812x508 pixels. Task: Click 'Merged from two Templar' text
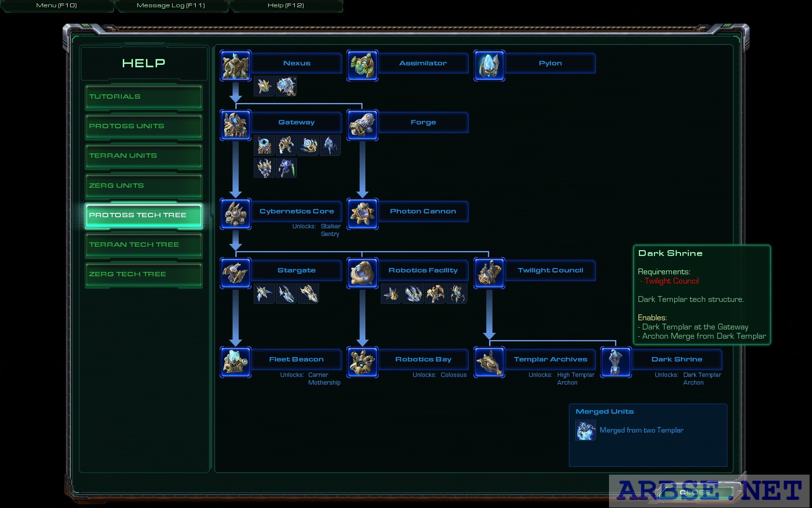click(x=641, y=430)
